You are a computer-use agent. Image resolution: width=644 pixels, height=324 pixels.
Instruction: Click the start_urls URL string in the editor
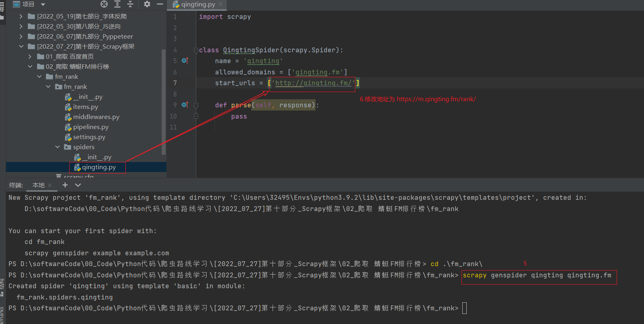click(x=314, y=83)
